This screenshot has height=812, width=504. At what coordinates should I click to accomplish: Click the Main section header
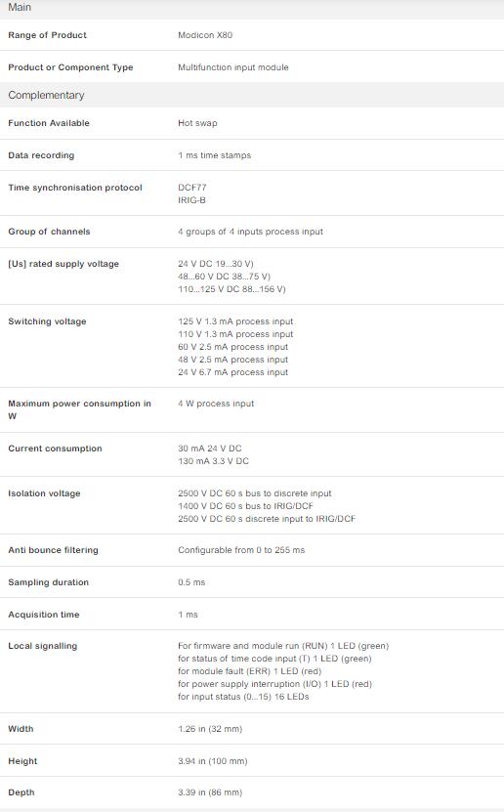[252, 8]
